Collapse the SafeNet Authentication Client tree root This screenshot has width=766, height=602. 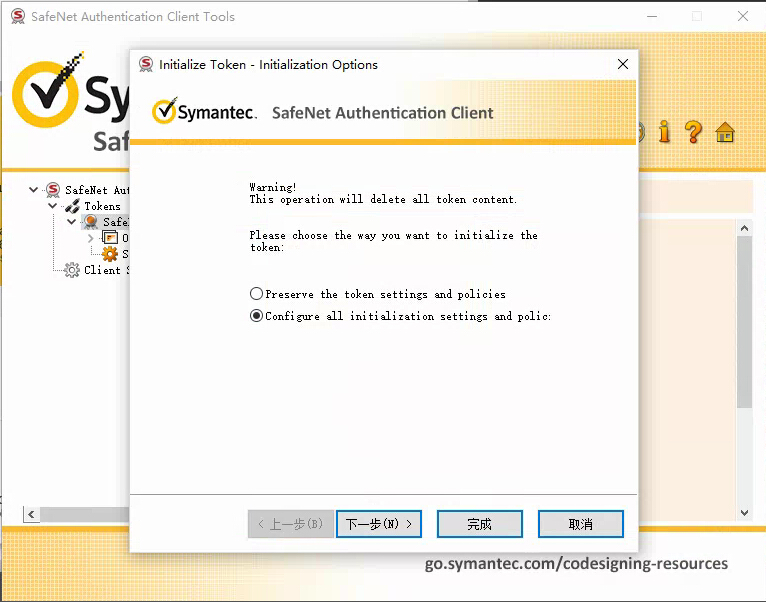[33, 190]
